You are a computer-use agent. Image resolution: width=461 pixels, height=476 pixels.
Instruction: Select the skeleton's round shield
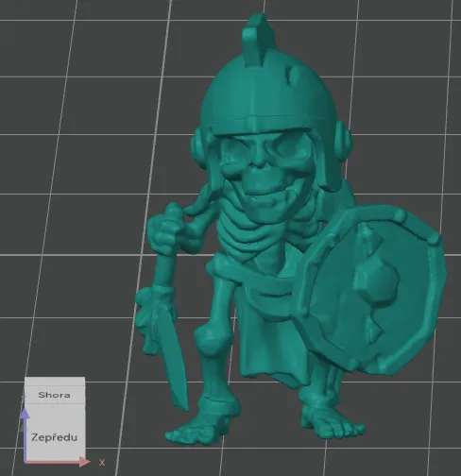(x=368, y=290)
